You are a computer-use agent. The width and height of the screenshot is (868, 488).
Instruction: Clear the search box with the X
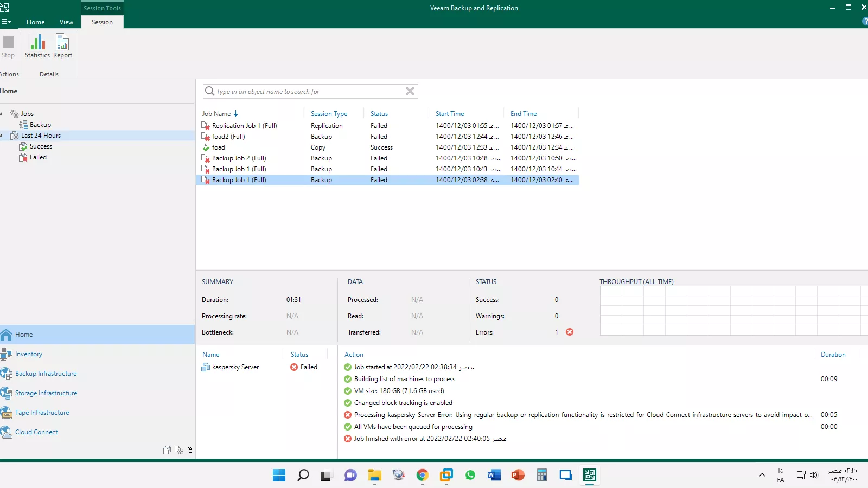(410, 91)
